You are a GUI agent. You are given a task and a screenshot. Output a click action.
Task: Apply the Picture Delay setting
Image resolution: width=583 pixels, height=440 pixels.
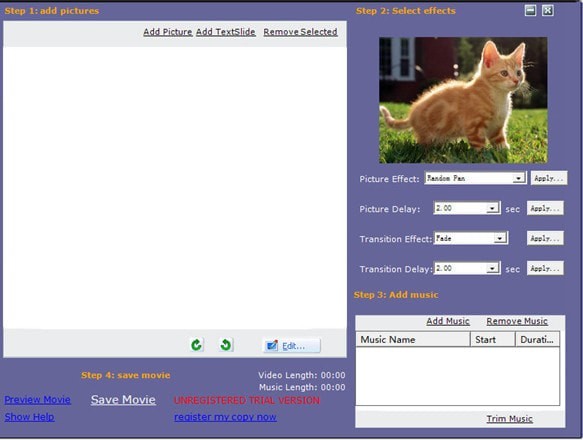(x=545, y=208)
